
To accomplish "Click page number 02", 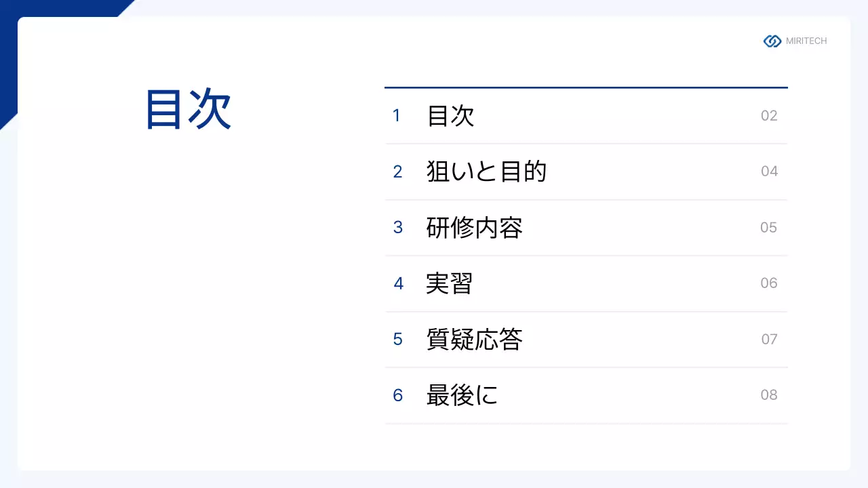I will click(x=769, y=116).
